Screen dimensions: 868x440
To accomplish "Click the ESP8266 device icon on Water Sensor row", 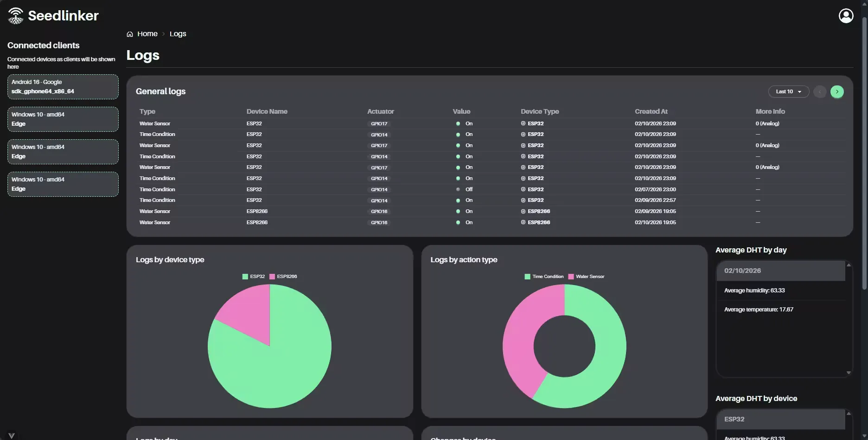I will tap(523, 211).
